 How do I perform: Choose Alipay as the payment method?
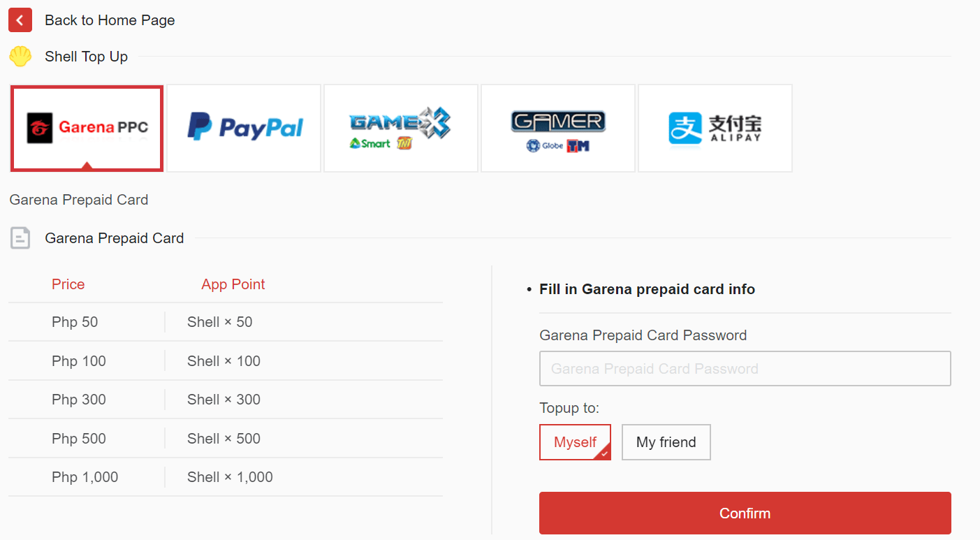(x=715, y=128)
